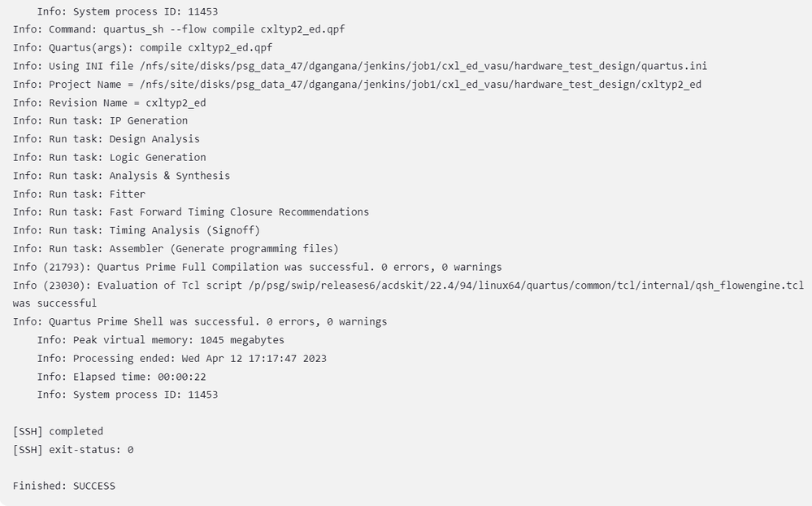Click the 'Run task: IP Generation' line
This screenshot has width=812, height=506.
[100, 120]
